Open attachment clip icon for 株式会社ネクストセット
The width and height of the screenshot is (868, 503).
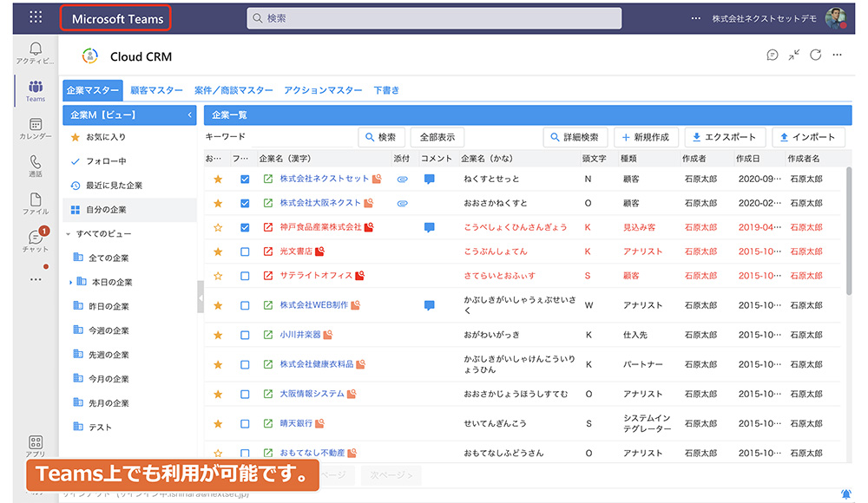[x=403, y=180]
